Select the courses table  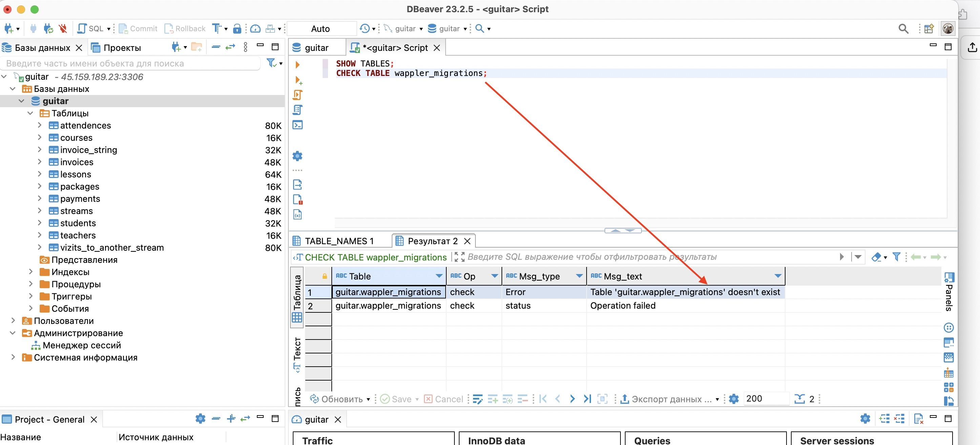[76, 137]
